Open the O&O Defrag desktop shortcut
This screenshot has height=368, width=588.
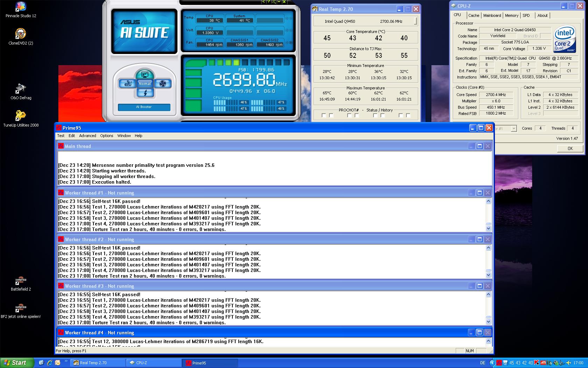click(21, 89)
